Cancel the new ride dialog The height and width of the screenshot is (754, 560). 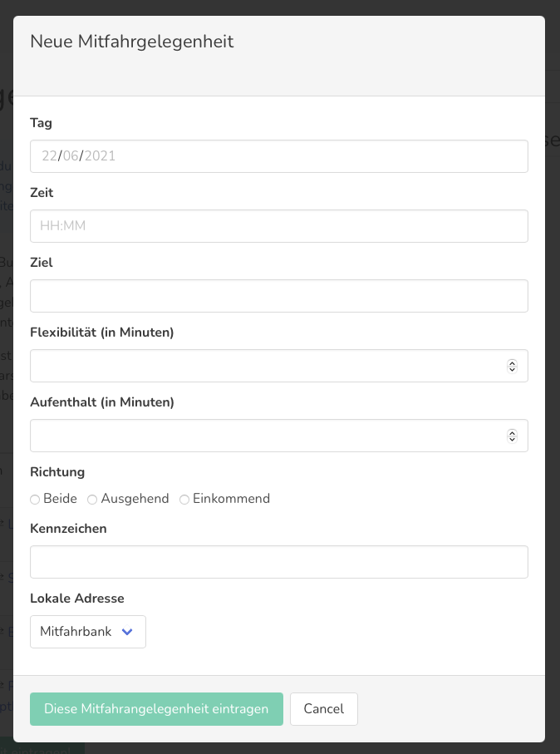coord(323,709)
